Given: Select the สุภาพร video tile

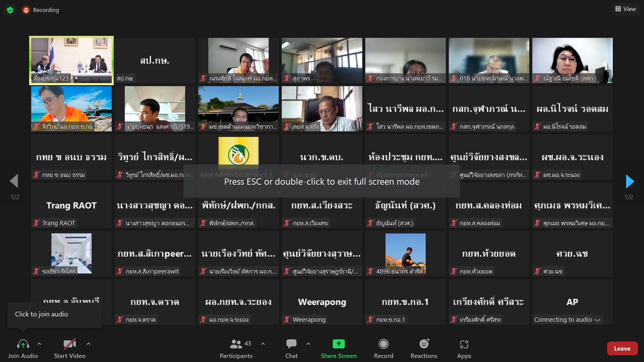Looking at the screenshot, I should [322, 60].
